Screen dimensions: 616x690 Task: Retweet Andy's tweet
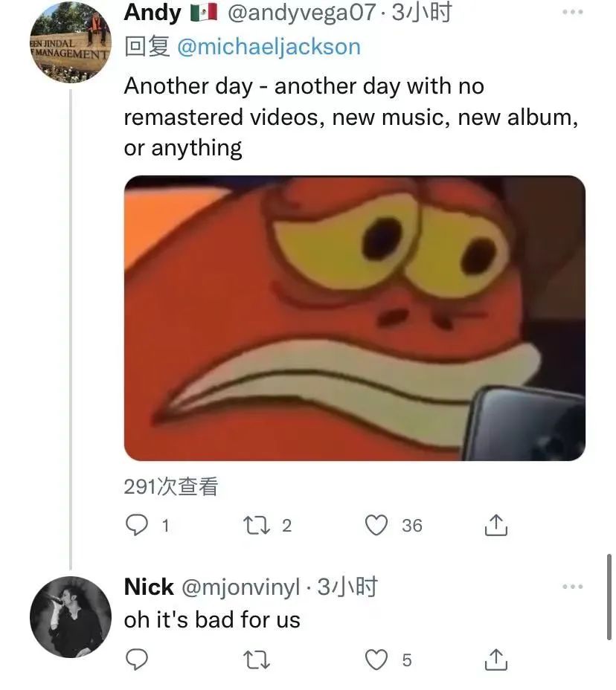(257, 526)
